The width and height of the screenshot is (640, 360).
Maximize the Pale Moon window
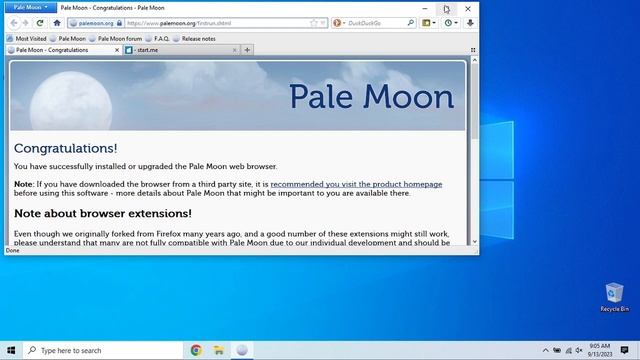447,8
